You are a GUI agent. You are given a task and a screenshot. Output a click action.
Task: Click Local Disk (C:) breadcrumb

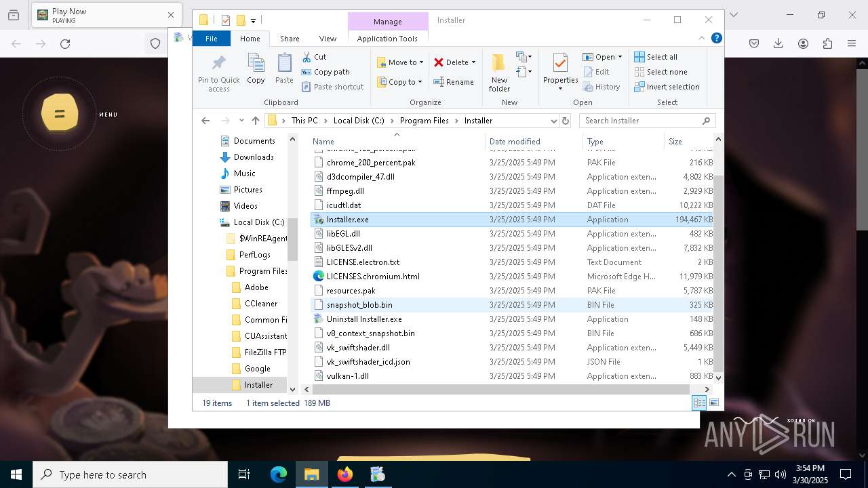(x=359, y=121)
